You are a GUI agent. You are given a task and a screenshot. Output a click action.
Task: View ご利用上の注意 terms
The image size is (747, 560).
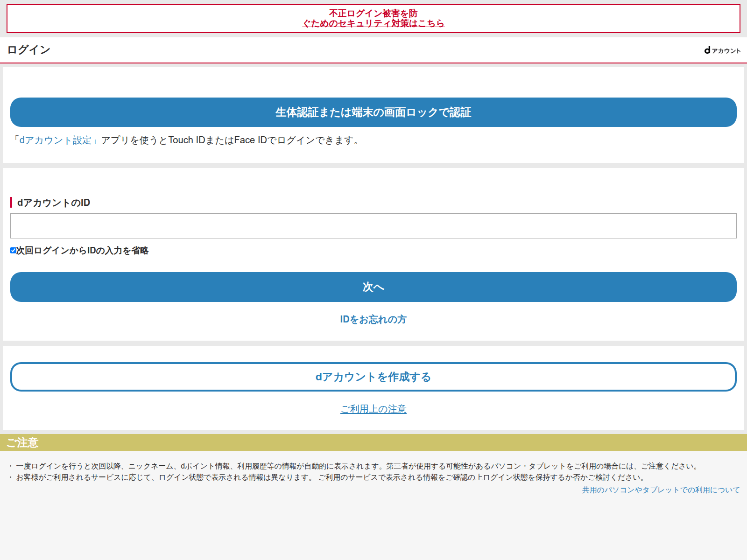373,409
